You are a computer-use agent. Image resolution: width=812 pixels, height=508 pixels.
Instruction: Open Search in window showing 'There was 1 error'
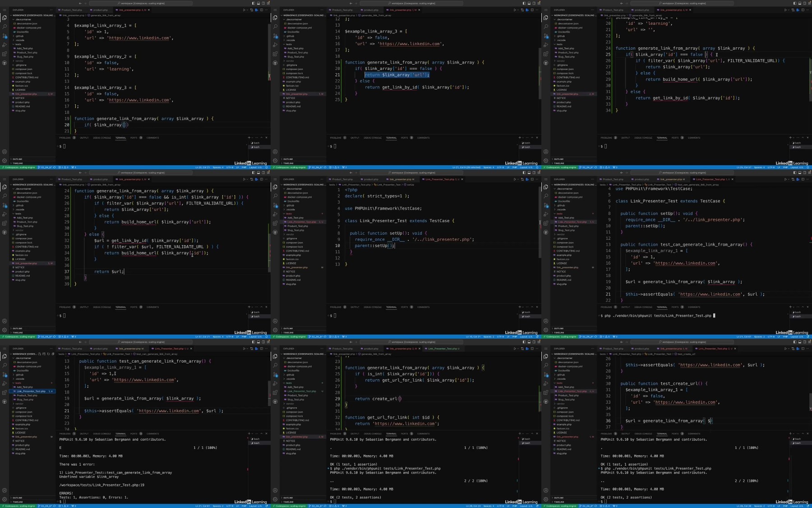point(5,365)
